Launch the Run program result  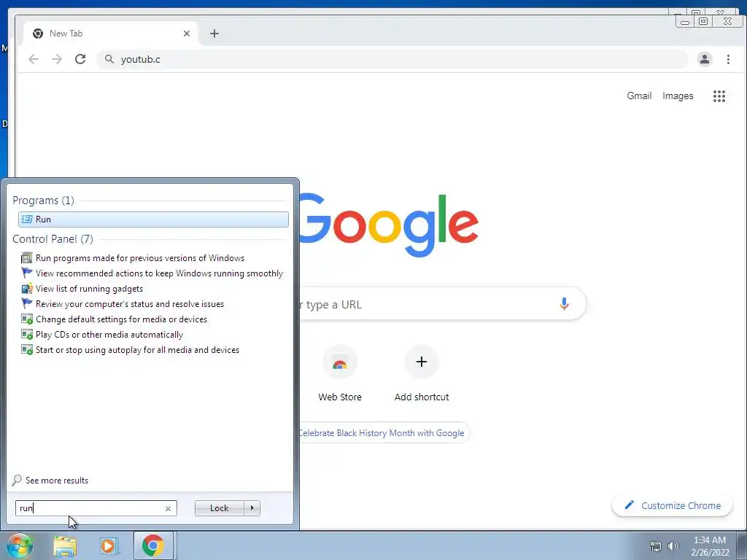tap(153, 219)
